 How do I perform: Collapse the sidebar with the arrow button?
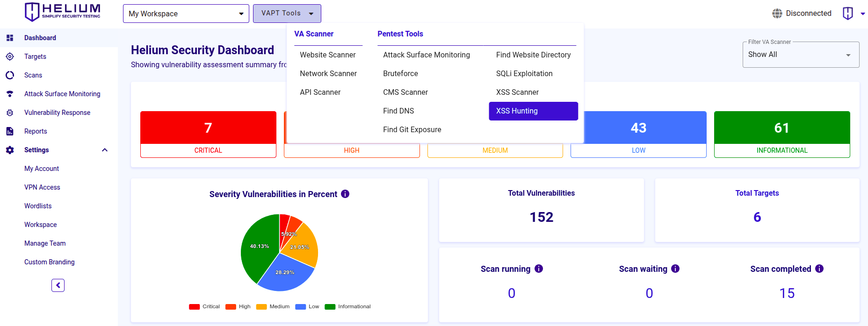(58, 285)
